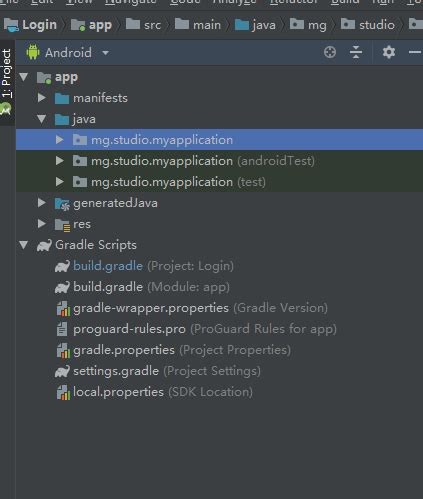The height and width of the screenshot is (499, 423).
Task: Collapse the java folder
Action: [42, 119]
